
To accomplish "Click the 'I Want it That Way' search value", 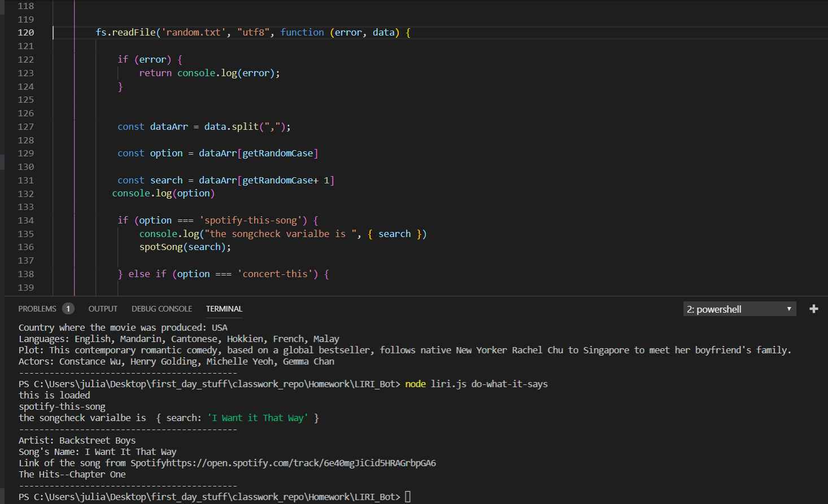I will 258,418.
